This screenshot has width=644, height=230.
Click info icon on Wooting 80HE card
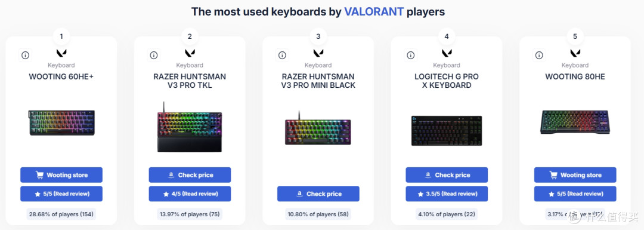point(539,55)
